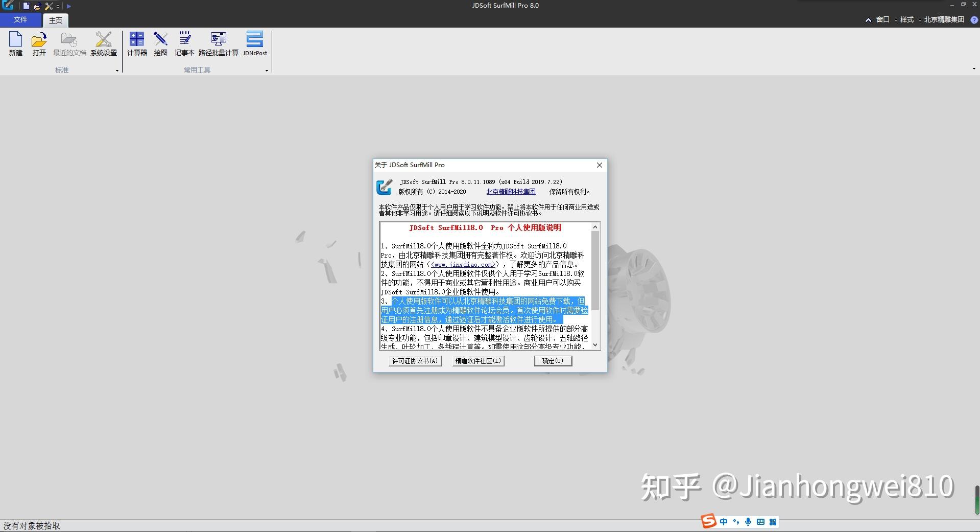Click the 北京精雕集团 title bar menu
Screen dimensions: 980x532
(x=944, y=20)
